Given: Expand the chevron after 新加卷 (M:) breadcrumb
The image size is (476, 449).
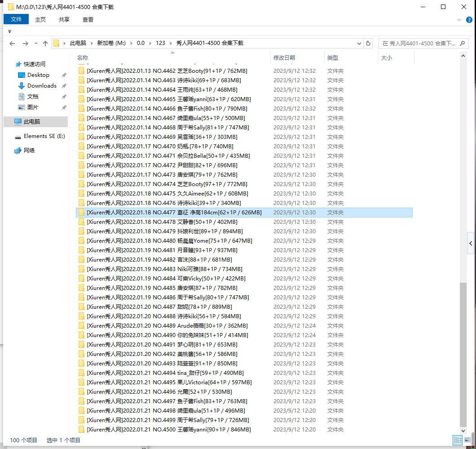Looking at the screenshot, I should (131, 44).
